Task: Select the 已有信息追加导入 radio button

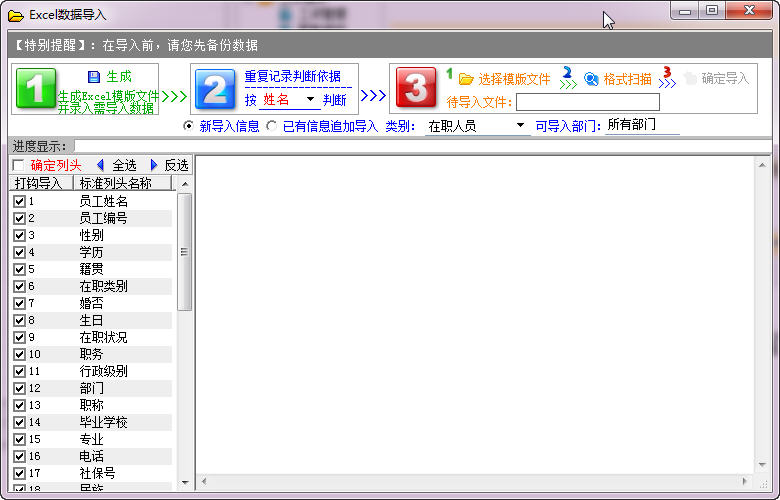Action: [271, 126]
